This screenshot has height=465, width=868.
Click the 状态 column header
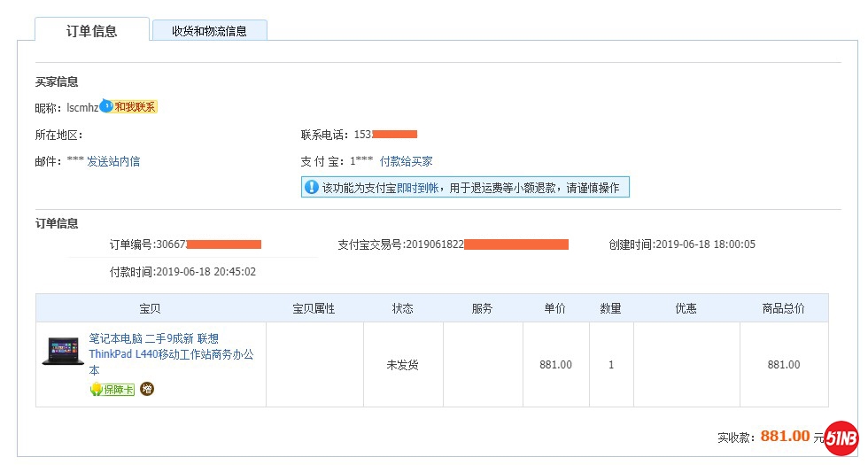click(403, 308)
